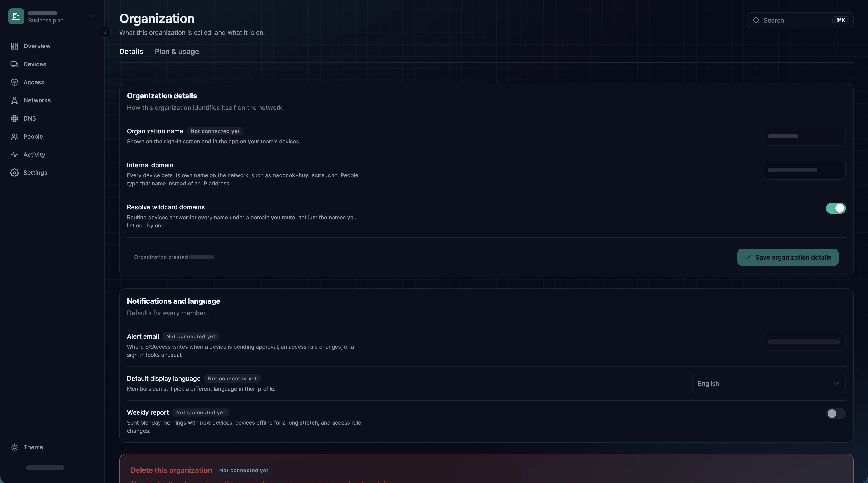The width and height of the screenshot is (868, 483).
Task: Click the 'Business plan' label
Action: pyautogui.click(x=46, y=21)
